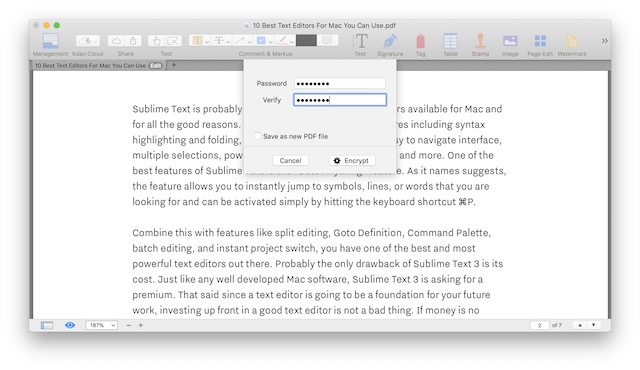Image resolution: width=640 pixels, height=370 pixels.
Task: Expand strikethrough tool options arrow
Action: click(229, 42)
